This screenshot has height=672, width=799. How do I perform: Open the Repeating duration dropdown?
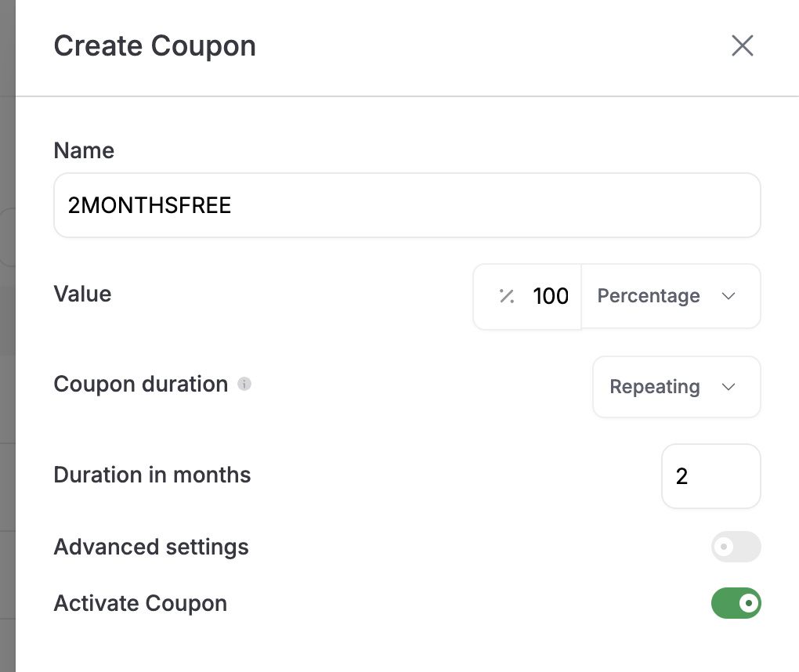coord(676,387)
